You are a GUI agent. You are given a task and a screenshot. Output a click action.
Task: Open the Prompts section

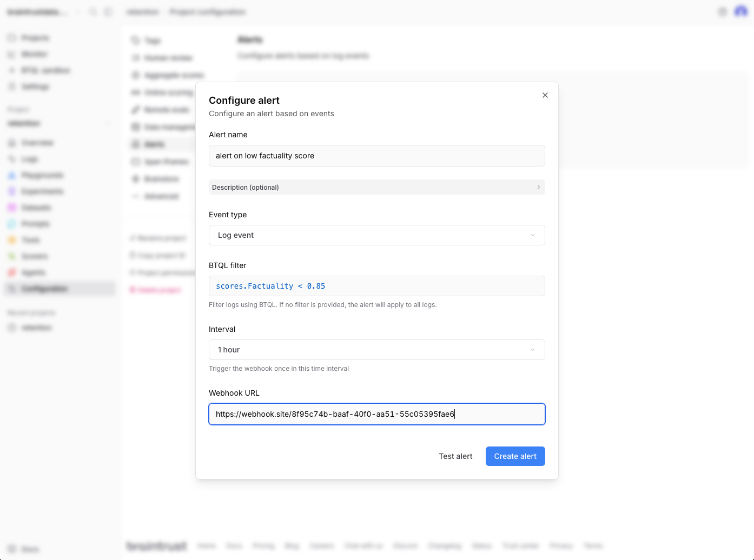coord(36,224)
